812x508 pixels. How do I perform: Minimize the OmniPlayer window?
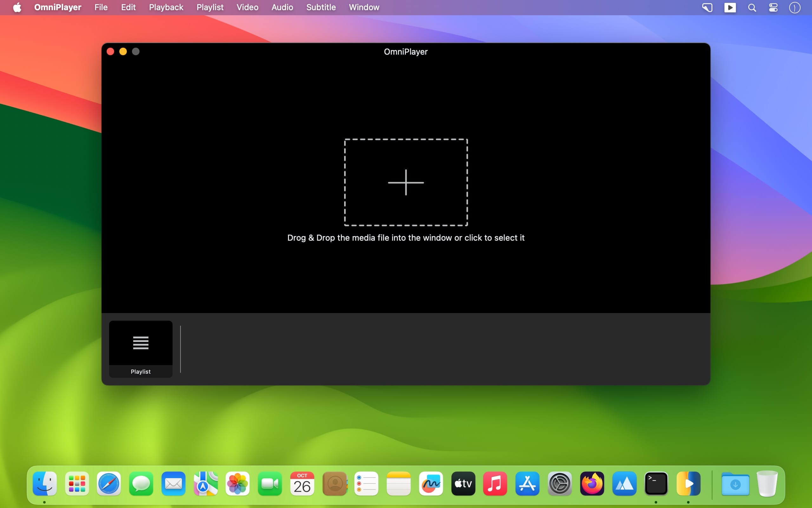click(123, 51)
